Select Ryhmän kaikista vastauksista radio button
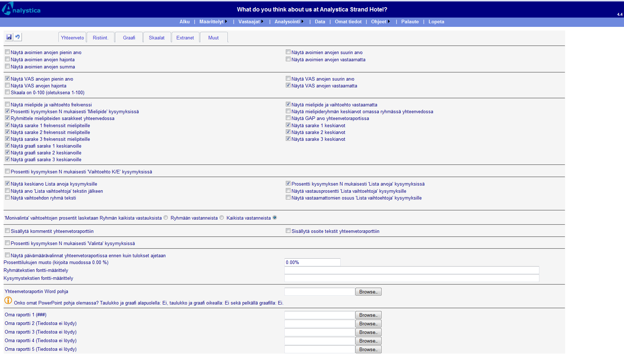The image size is (624, 364). click(166, 217)
